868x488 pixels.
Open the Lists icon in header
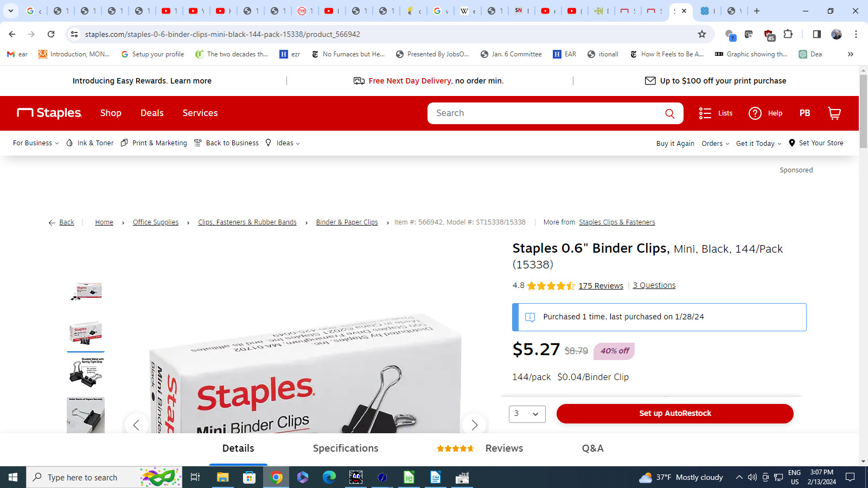point(705,113)
